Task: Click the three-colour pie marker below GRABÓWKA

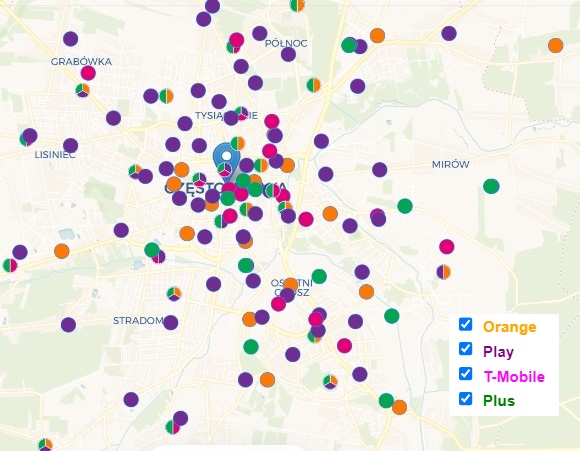Action: tap(82, 90)
